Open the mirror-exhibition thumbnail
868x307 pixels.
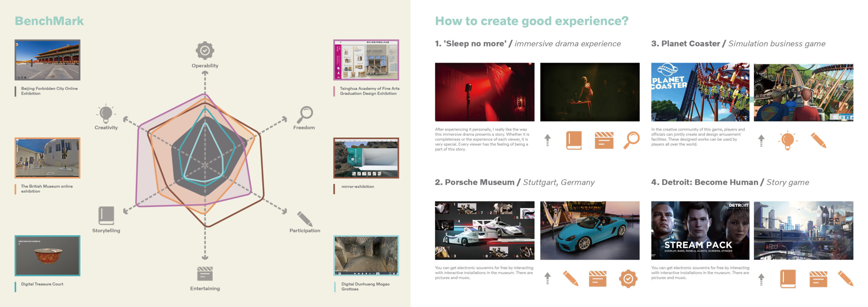pyautogui.click(x=366, y=158)
